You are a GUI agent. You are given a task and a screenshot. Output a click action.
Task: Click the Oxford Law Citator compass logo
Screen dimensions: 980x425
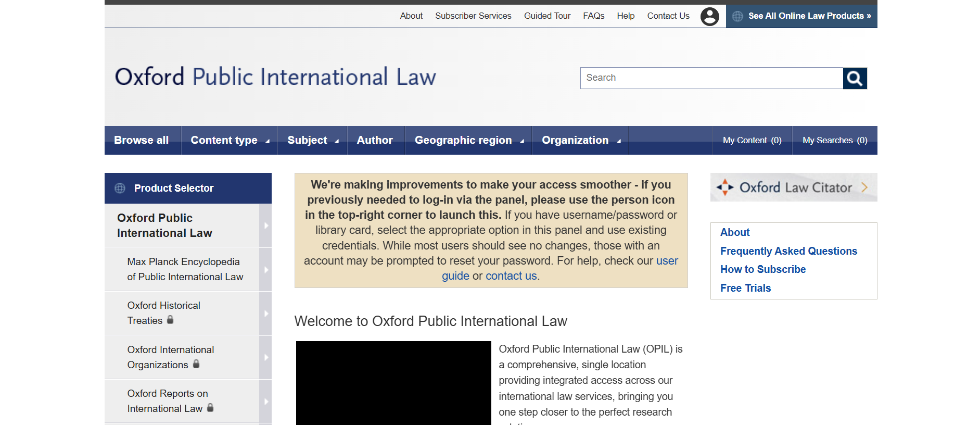coord(724,187)
